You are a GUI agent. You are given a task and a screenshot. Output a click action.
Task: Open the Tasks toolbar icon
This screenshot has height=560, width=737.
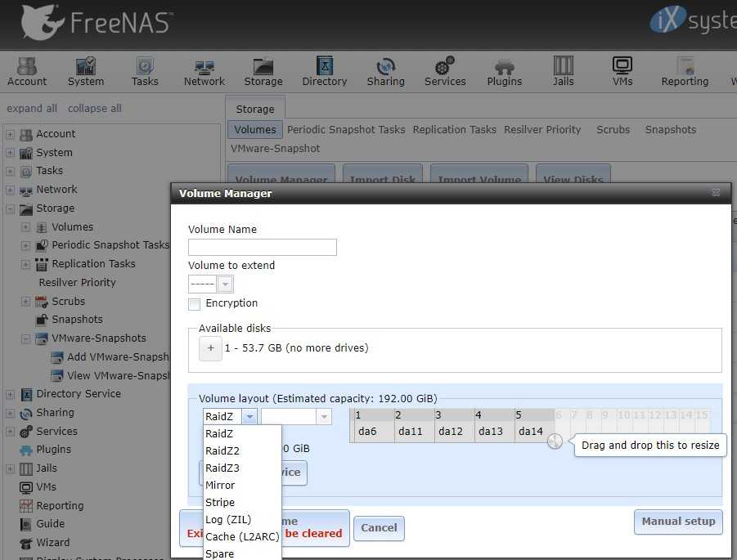click(x=145, y=71)
